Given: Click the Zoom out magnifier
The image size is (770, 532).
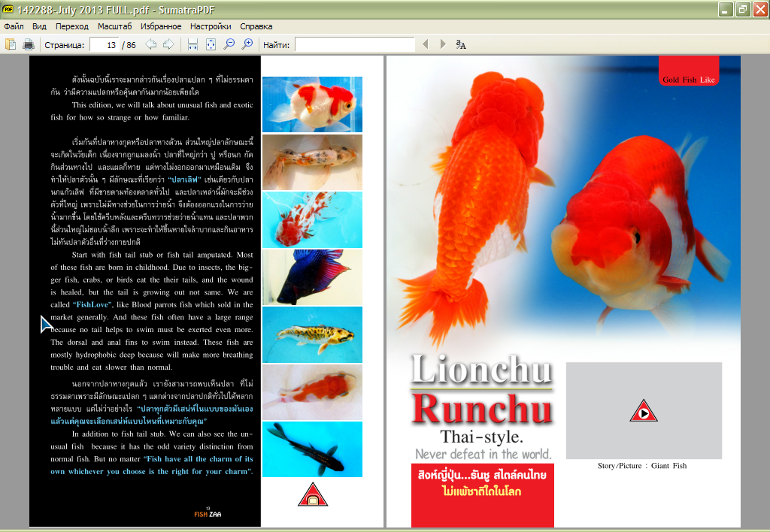Looking at the screenshot, I should 229,44.
